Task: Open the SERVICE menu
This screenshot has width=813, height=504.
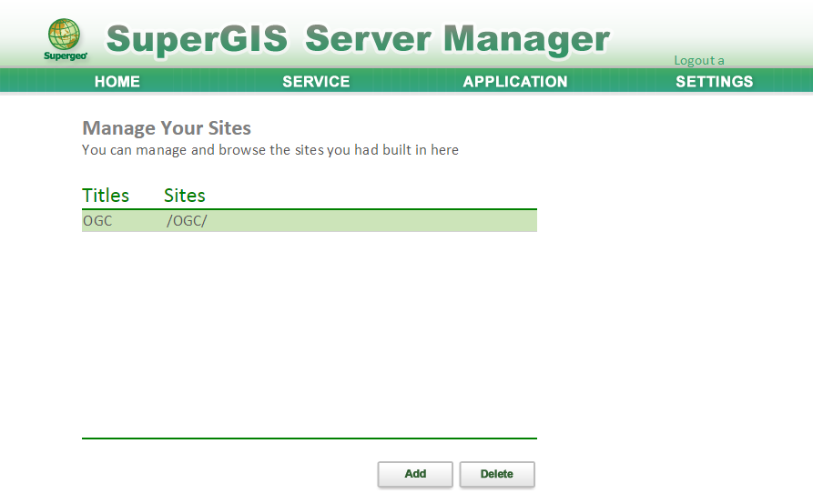Action: 316,81
